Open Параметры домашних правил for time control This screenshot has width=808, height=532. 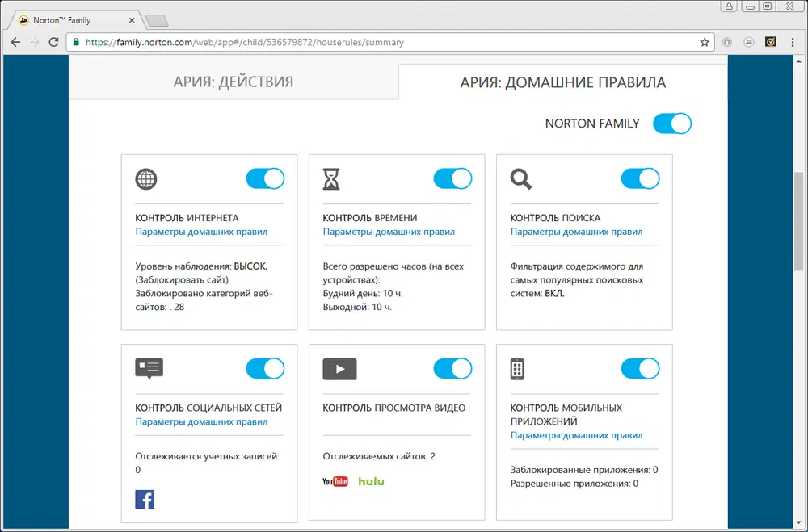click(389, 232)
